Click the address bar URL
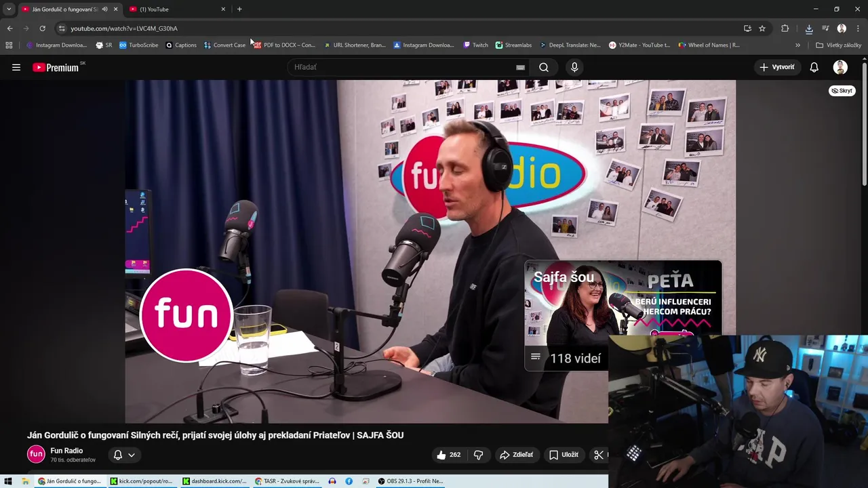The width and height of the screenshot is (868, 488). (124, 28)
